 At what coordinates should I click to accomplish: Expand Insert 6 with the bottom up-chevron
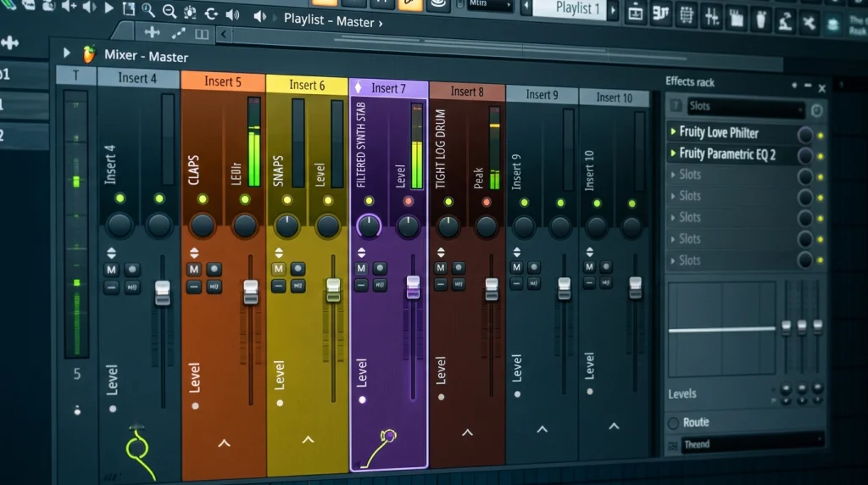[308, 439]
